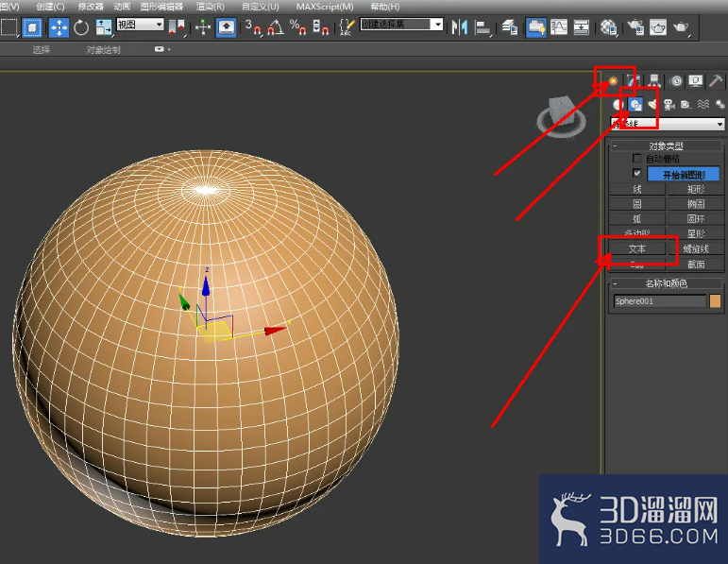Enable the 自动栅格 checkbox
This screenshot has width=728, height=564.
point(637,159)
